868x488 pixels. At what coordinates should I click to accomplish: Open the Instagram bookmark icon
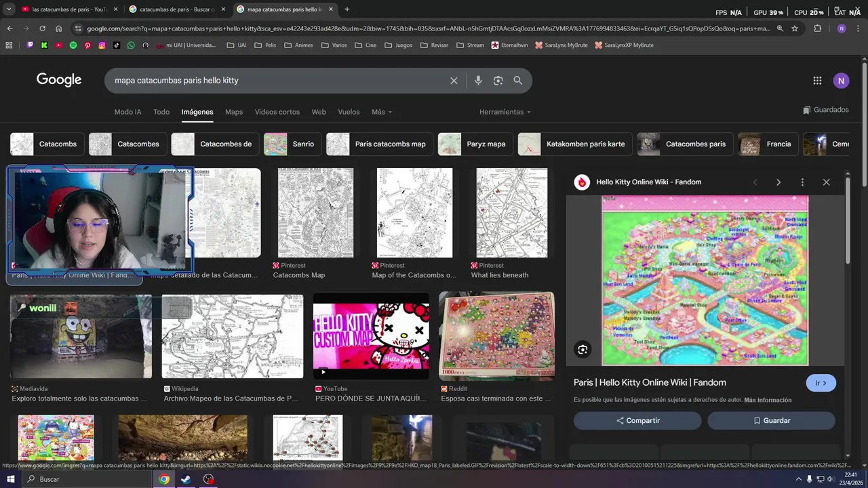(102, 45)
